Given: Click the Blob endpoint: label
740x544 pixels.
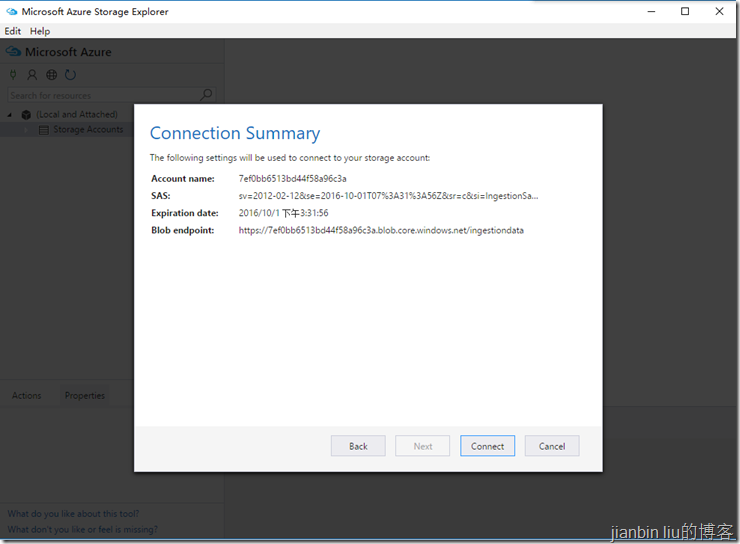Looking at the screenshot, I should 182,230.
